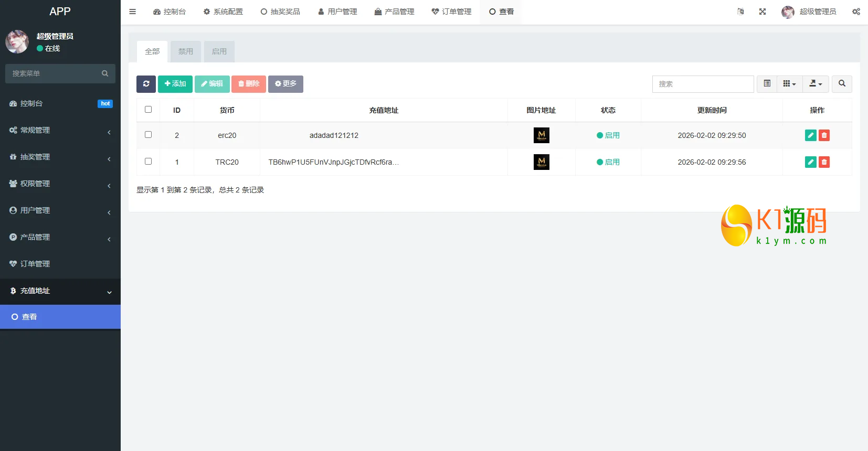Open the erc20 row image thumbnail
The image size is (868, 451).
(541, 135)
